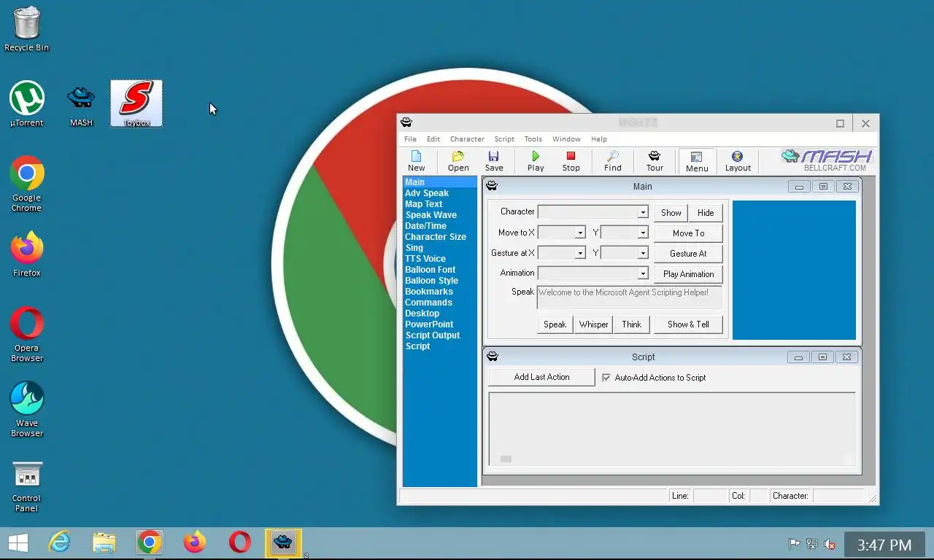Click in the Speak text field
934x560 pixels.
(x=629, y=297)
